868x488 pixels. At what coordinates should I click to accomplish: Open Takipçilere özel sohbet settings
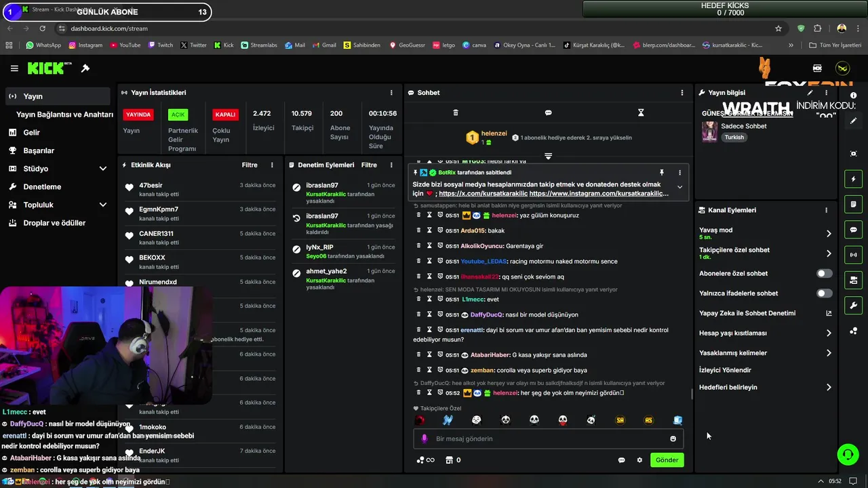pos(766,253)
